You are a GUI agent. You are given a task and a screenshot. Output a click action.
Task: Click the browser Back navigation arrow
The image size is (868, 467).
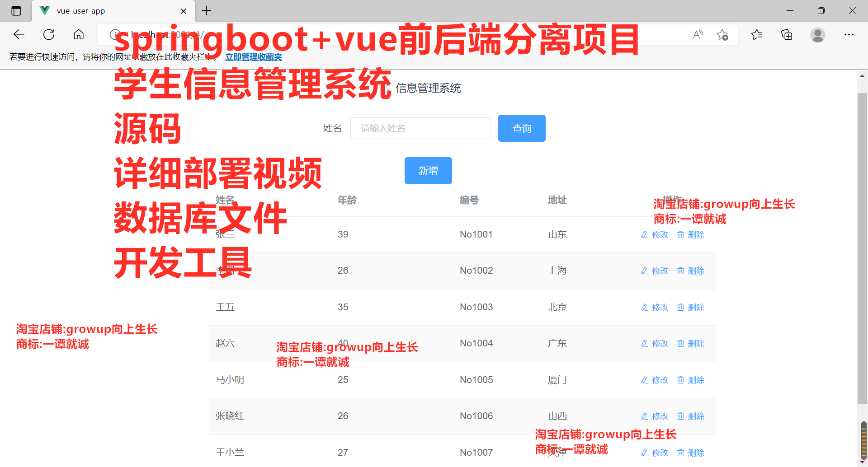19,34
